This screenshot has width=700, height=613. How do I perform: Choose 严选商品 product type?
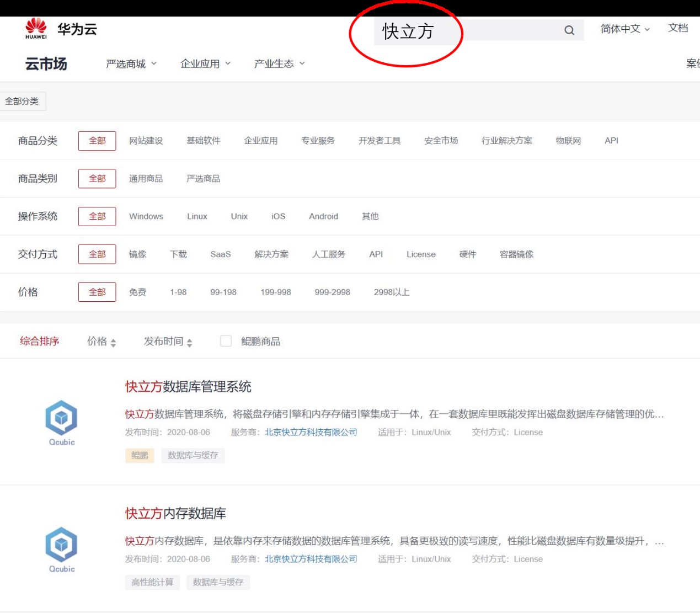click(x=204, y=179)
